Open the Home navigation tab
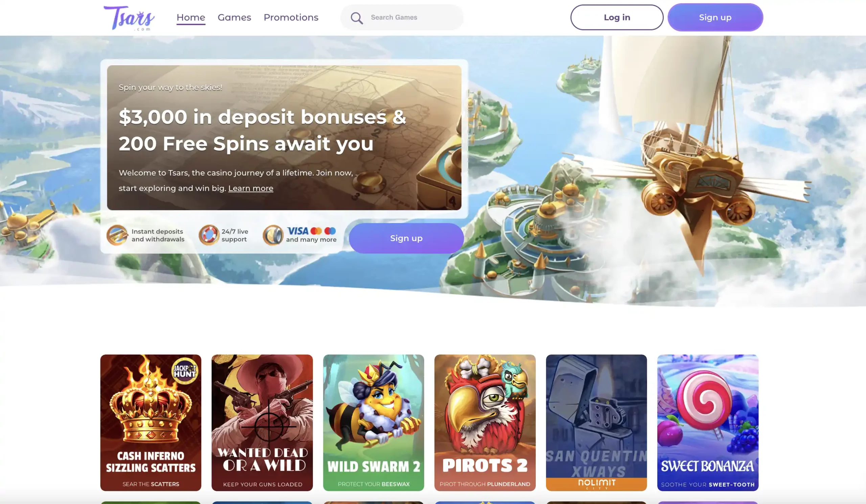 pyautogui.click(x=191, y=18)
